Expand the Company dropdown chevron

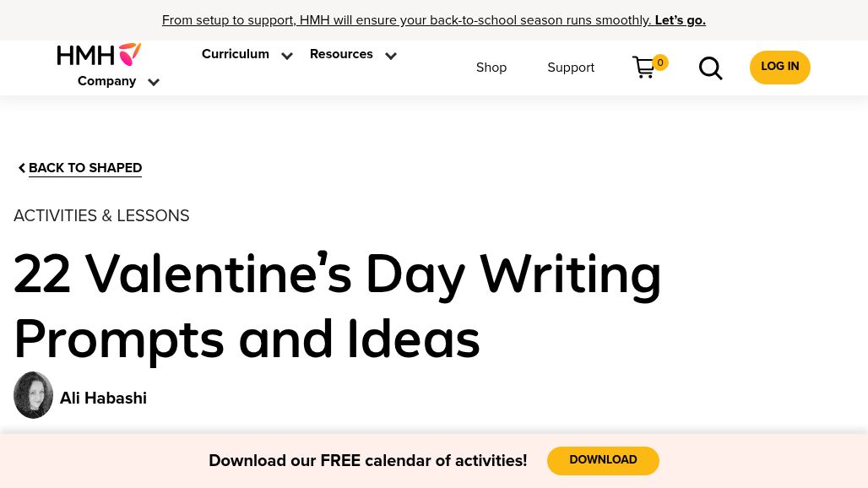154,82
